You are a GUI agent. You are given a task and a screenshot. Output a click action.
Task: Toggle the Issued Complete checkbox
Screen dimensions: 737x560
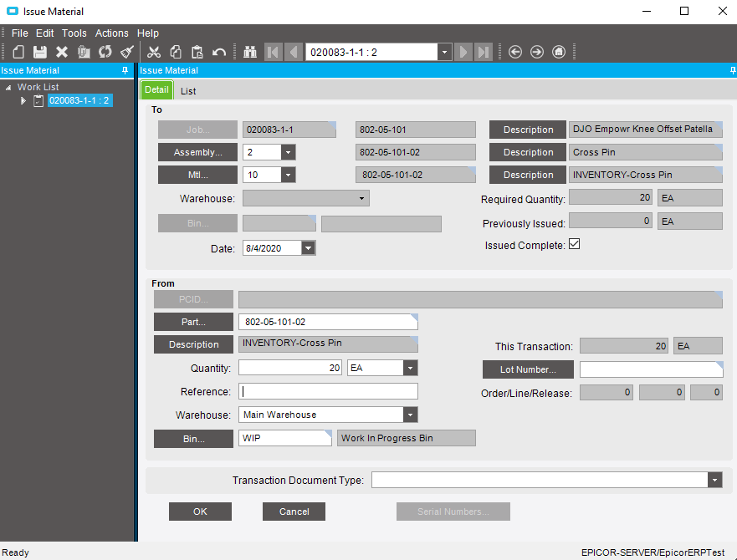(x=574, y=245)
